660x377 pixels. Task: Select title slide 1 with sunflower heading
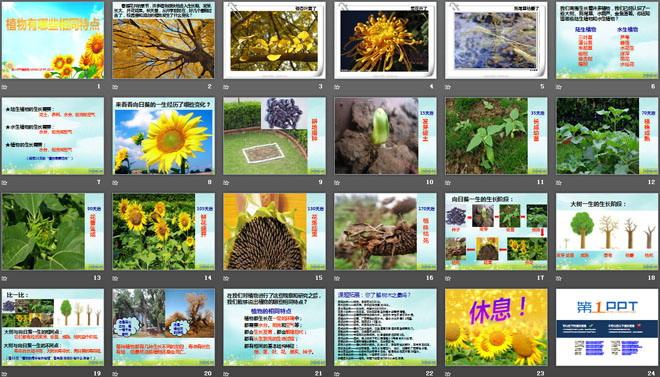point(53,40)
